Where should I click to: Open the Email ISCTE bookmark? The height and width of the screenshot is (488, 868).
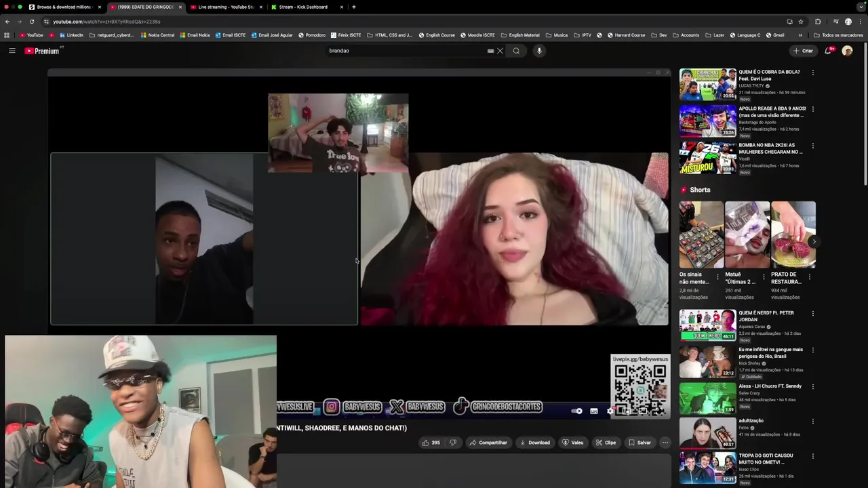click(x=231, y=35)
